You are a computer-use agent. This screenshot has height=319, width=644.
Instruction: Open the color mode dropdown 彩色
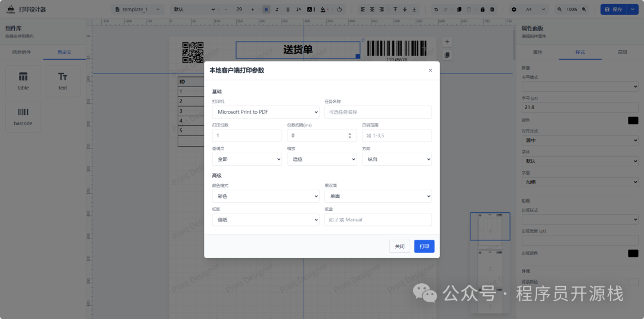point(266,196)
